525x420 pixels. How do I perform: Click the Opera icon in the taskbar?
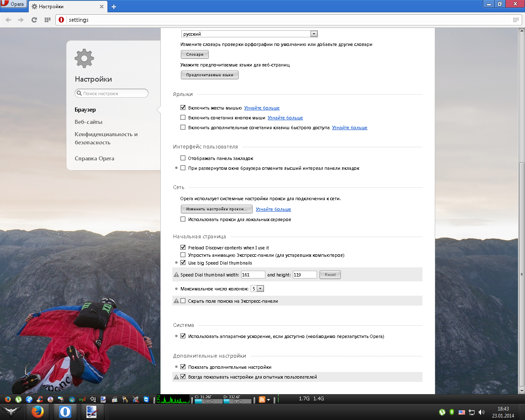point(65,411)
